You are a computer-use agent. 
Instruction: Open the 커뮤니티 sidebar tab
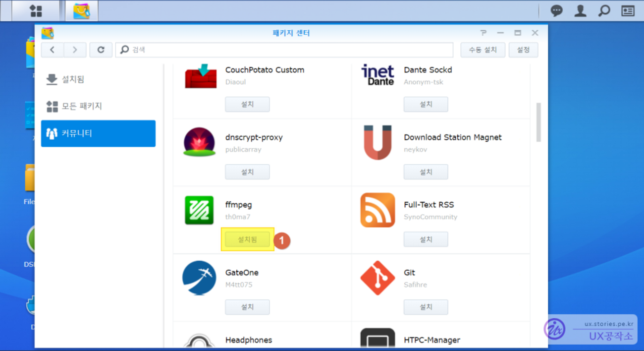pos(98,133)
